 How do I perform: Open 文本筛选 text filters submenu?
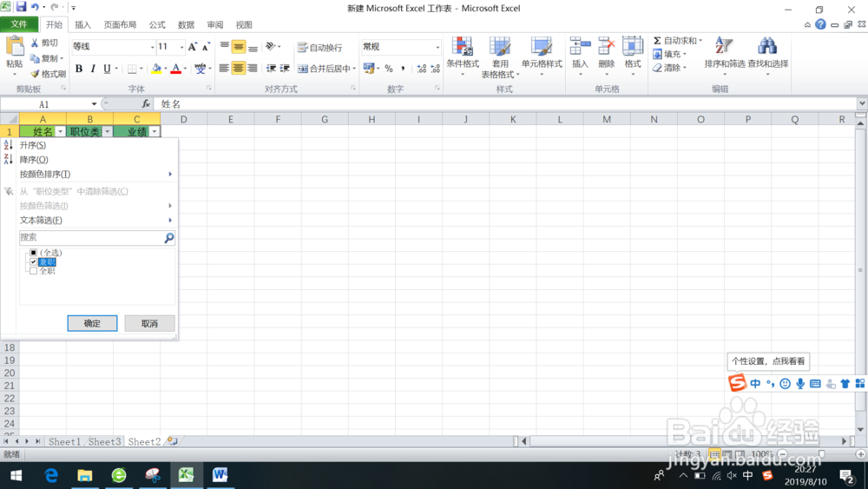[x=89, y=221]
